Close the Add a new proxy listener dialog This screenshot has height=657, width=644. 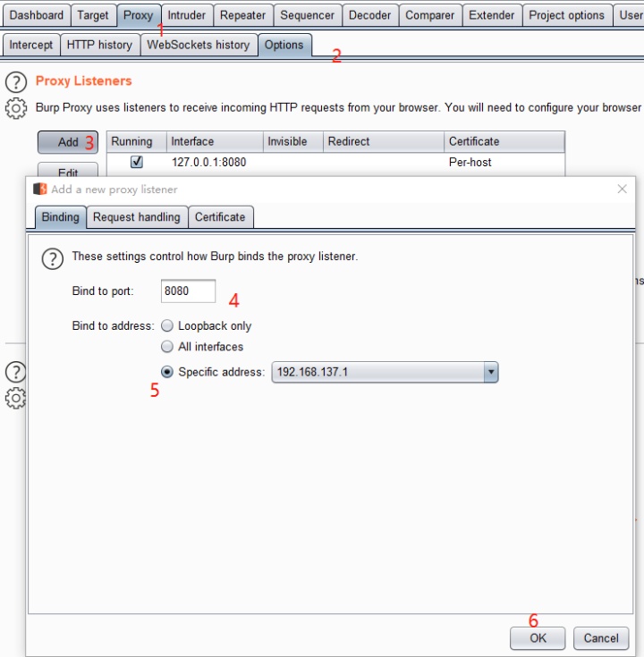click(x=623, y=189)
